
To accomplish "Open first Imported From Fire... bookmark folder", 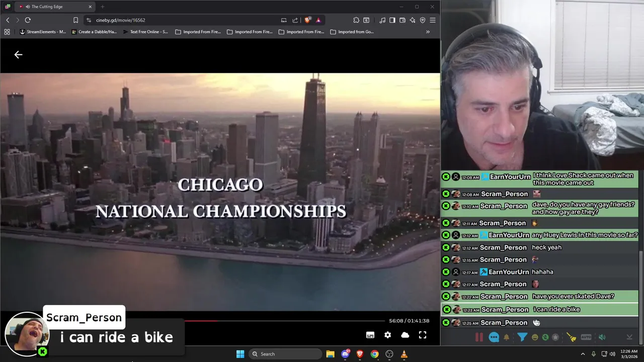I will 198,32.
